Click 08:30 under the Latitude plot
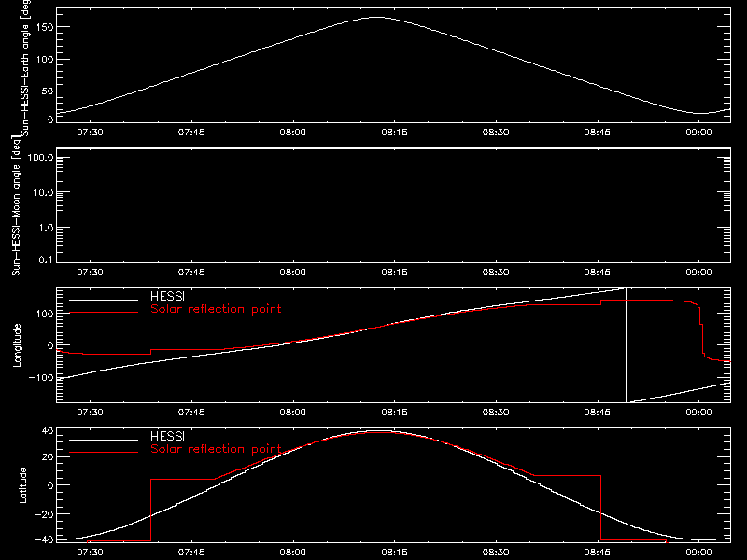 click(x=496, y=552)
